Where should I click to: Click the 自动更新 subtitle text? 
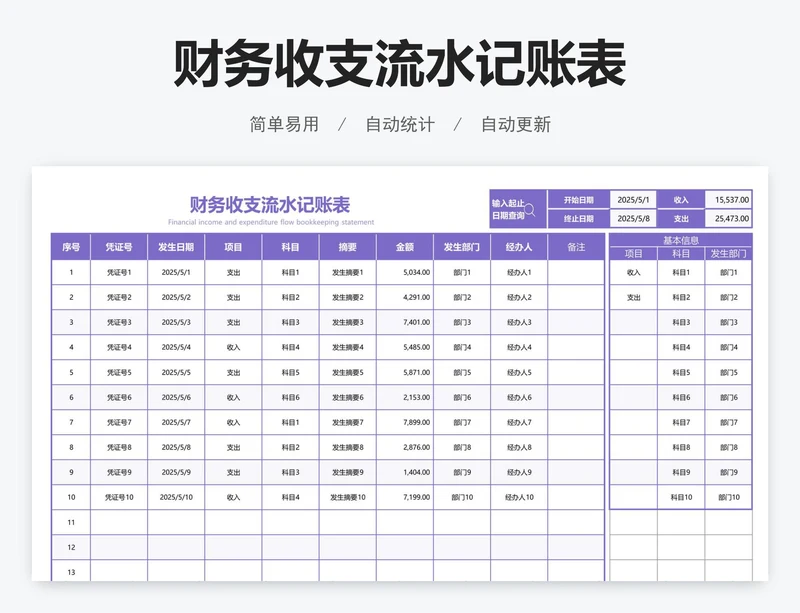516,125
